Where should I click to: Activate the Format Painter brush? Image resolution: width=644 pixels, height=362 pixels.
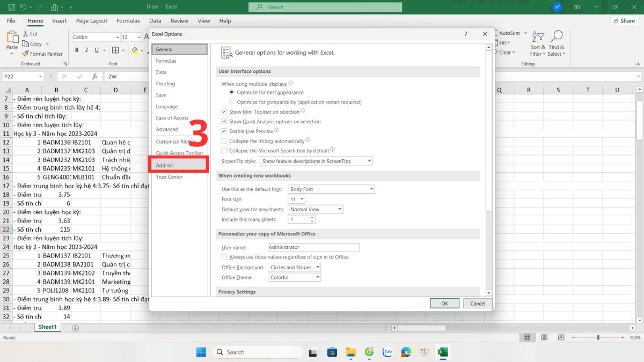pos(42,54)
